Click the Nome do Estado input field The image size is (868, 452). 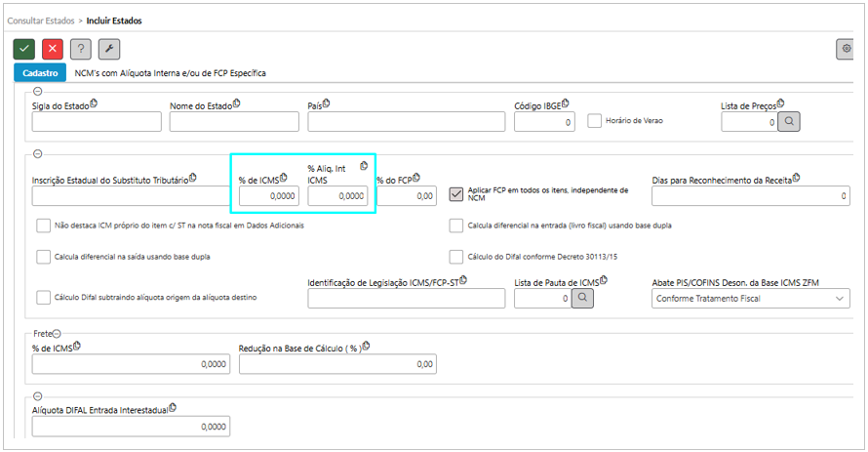[234, 122]
